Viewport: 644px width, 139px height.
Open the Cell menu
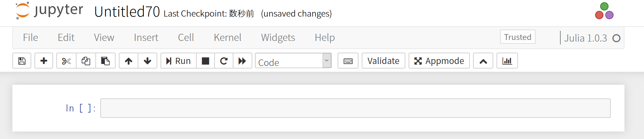pos(186,38)
